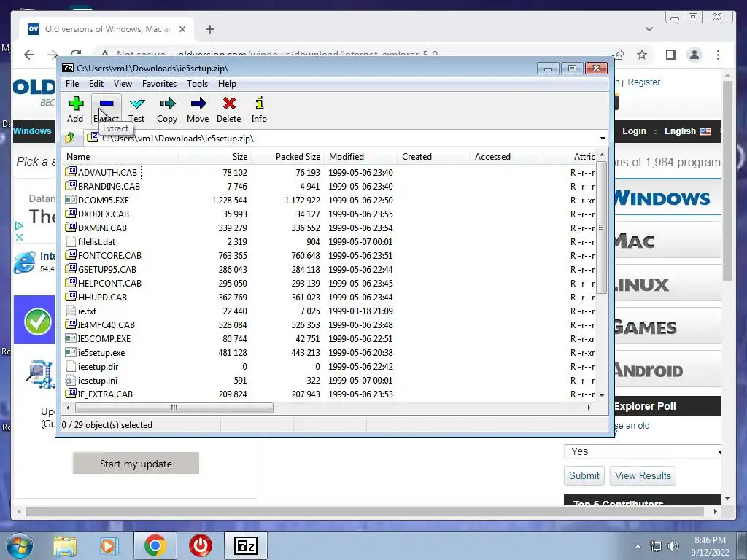Open the Help menu
This screenshot has width=747, height=560.
[x=228, y=84]
